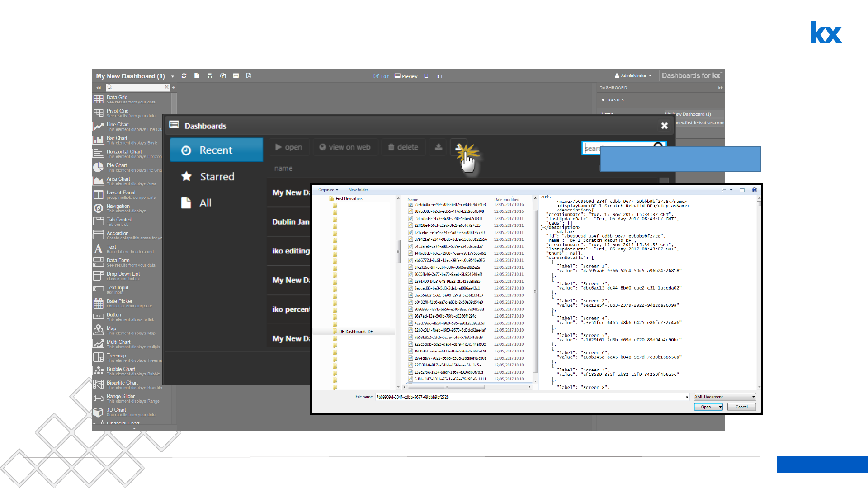Switch to Preview mode
Image resolution: width=868 pixels, height=488 pixels.
point(406,76)
